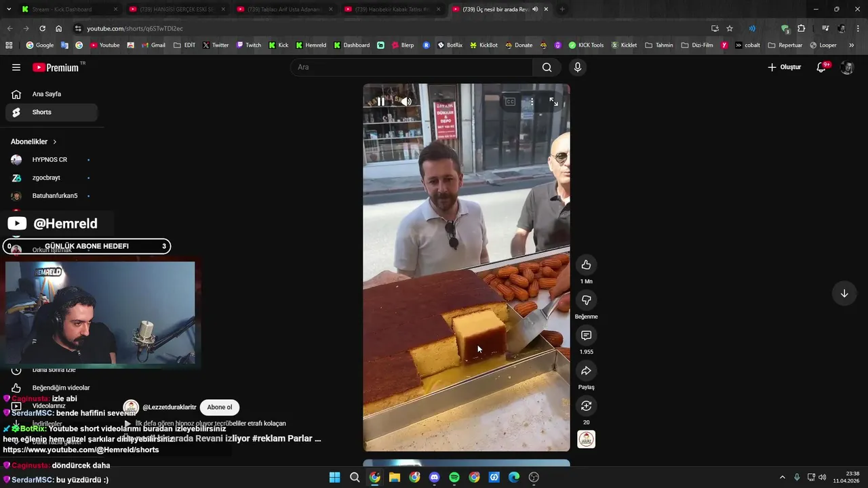Open zgocbrayt subscription channel
The image size is (868, 488).
click(x=52, y=178)
